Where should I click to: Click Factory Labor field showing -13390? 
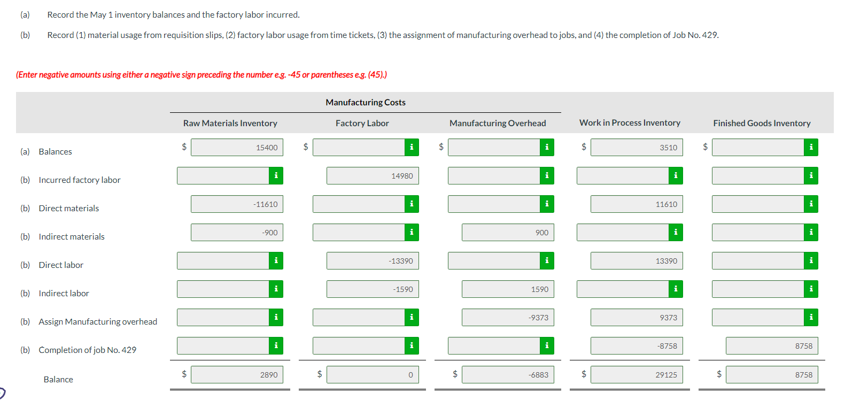pyautogui.click(x=373, y=260)
